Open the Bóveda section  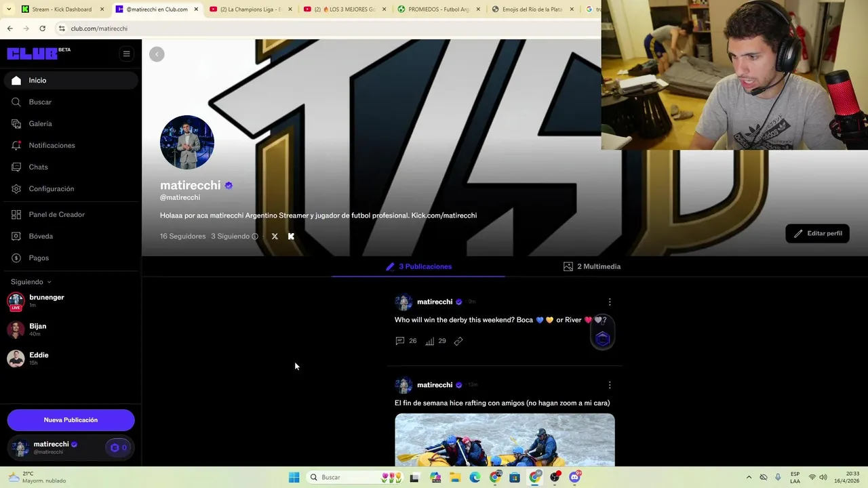click(71, 236)
